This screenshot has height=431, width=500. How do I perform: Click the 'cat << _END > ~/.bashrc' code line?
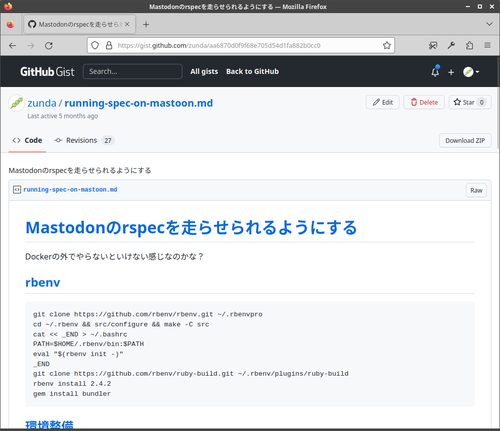80,334
